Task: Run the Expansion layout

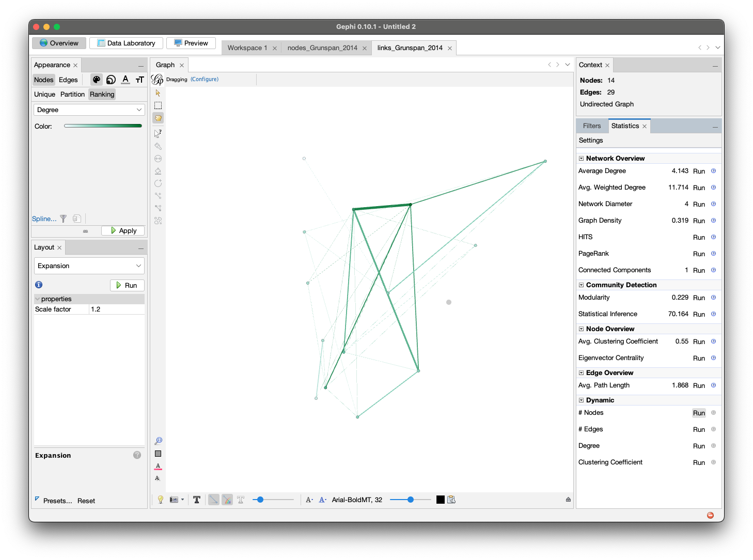Action: tap(127, 285)
